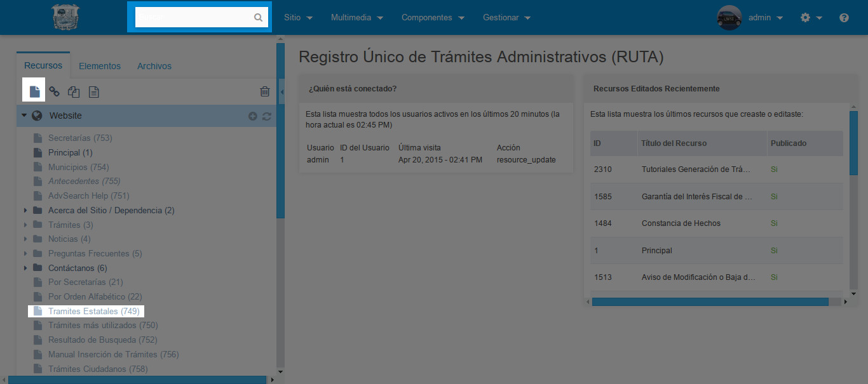
Task: Select Por Secretarías (21) resource
Action: (x=85, y=282)
